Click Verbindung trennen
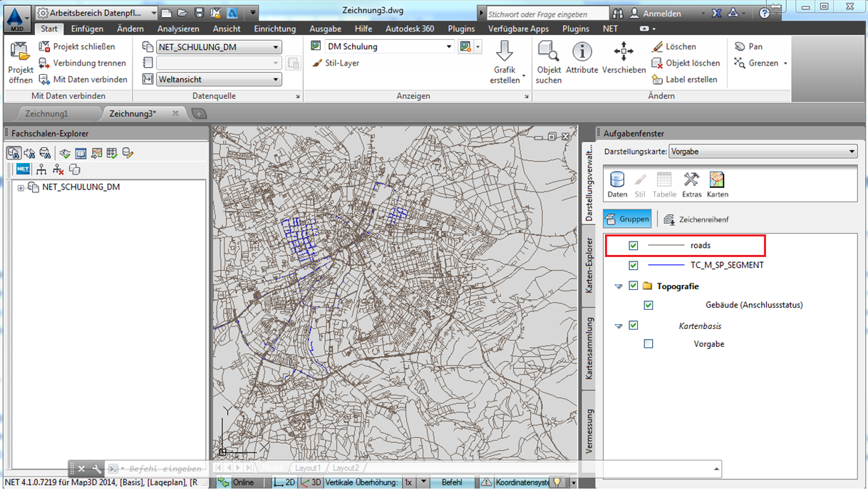Image resolution: width=868 pixels, height=490 pixels. tap(82, 63)
